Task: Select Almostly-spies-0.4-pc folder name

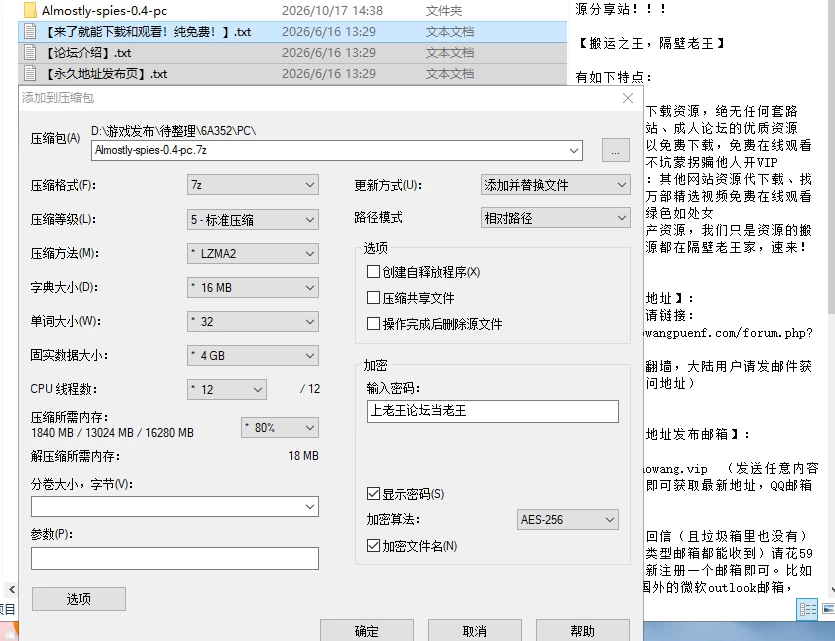Action: pos(104,11)
